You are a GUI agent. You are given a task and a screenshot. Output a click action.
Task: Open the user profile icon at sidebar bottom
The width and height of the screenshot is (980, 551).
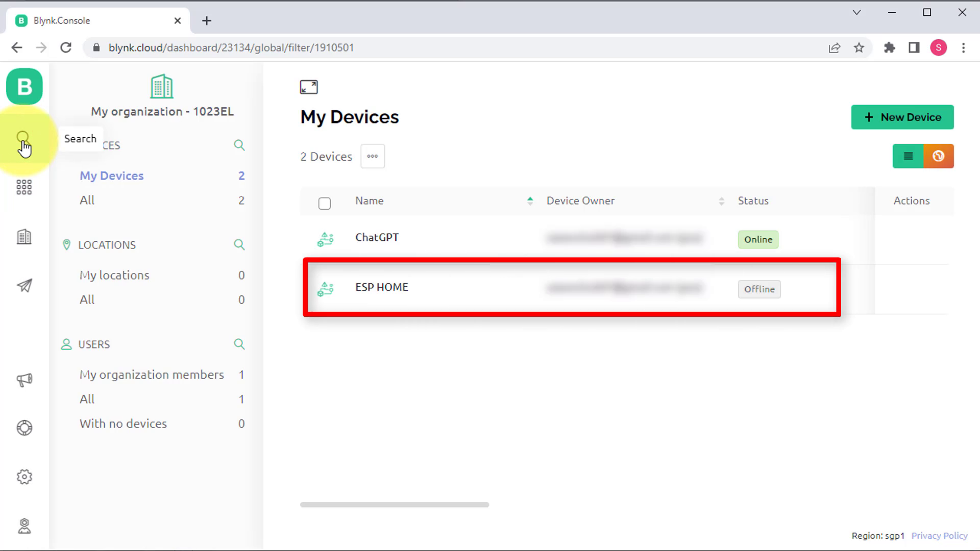[x=24, y=525]
